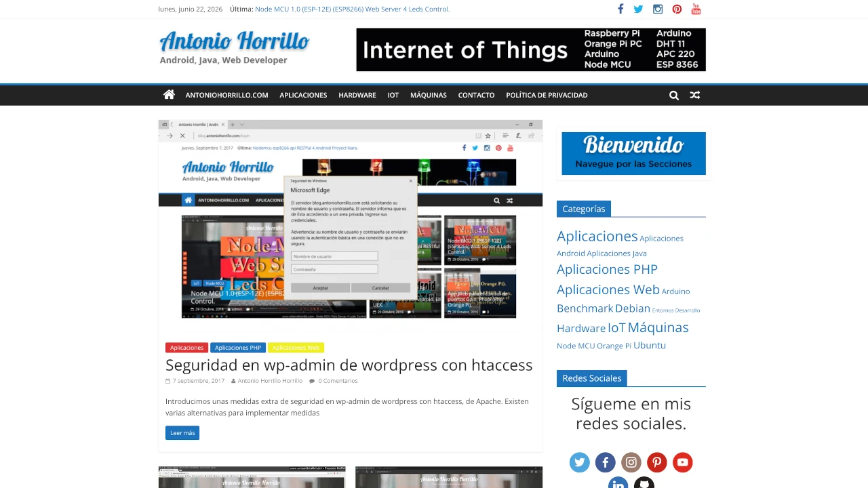868x488 pixels.
Task: Click the round Facebook icon under Redes Sociales
Action: 606,462
